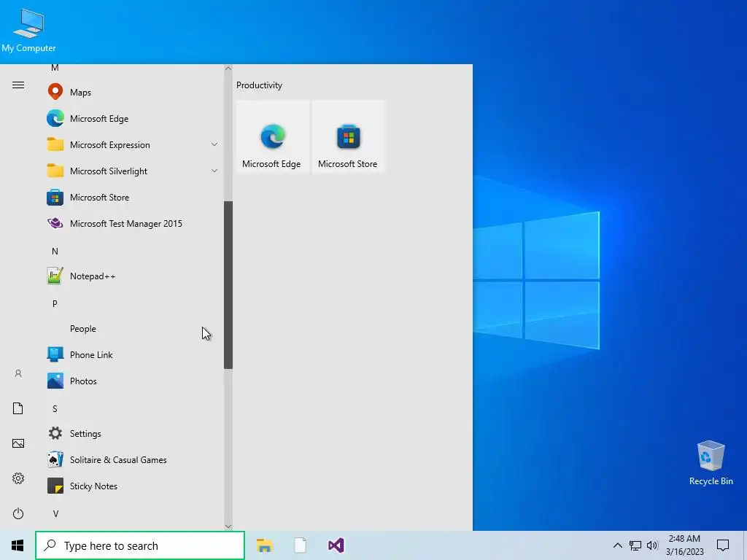Click the Microsoft Edge tile under Productivity
Screen dimensions: 747x560
click(x=273, y=136)
